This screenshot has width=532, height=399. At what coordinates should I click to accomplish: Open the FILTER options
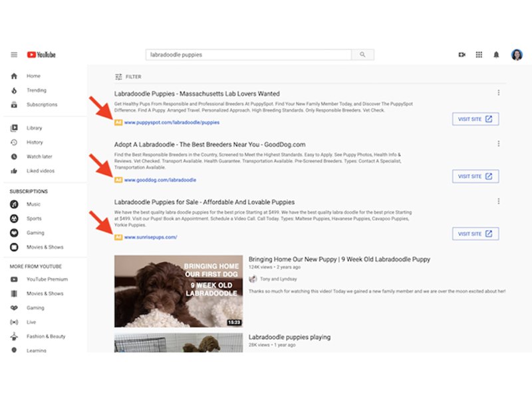(128, 76)
